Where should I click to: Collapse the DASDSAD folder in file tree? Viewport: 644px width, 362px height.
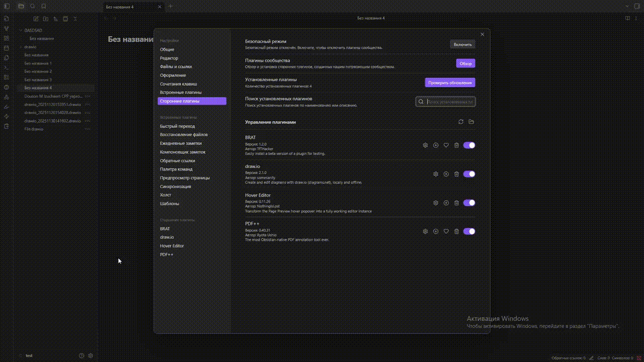[x=21, y=30]
